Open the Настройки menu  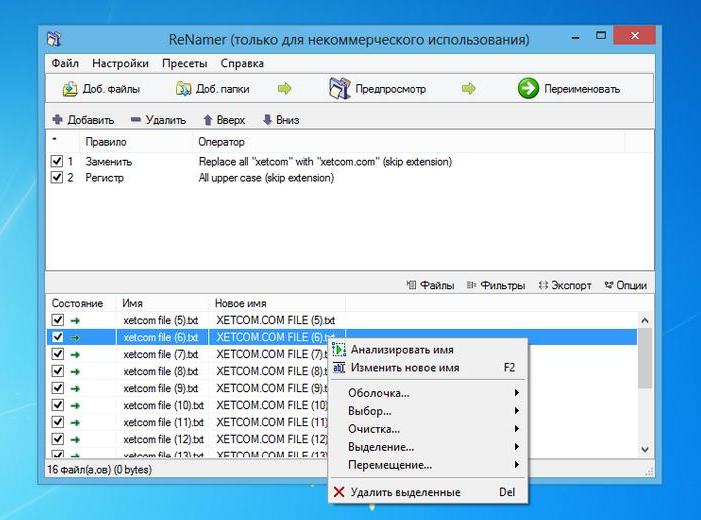(120, 63)
